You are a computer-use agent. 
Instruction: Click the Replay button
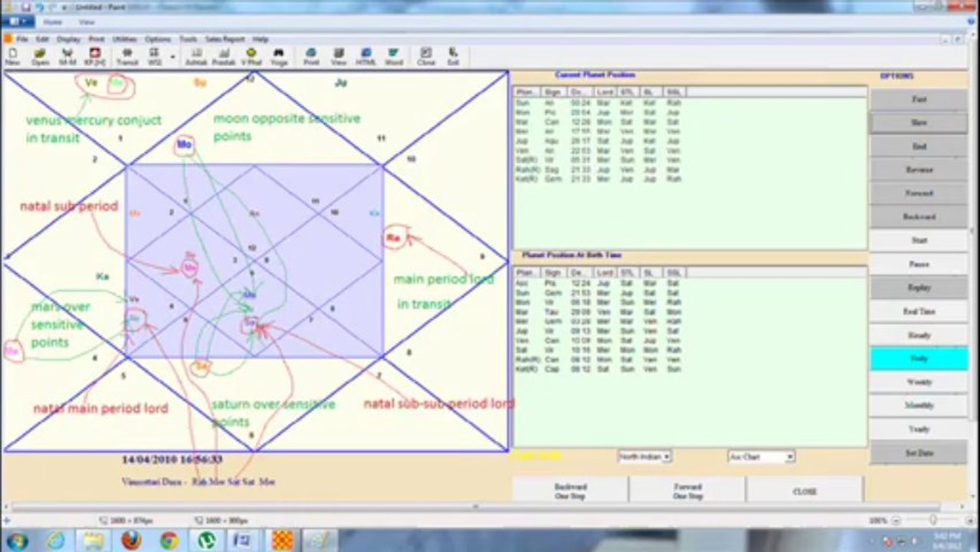[919, 287]
